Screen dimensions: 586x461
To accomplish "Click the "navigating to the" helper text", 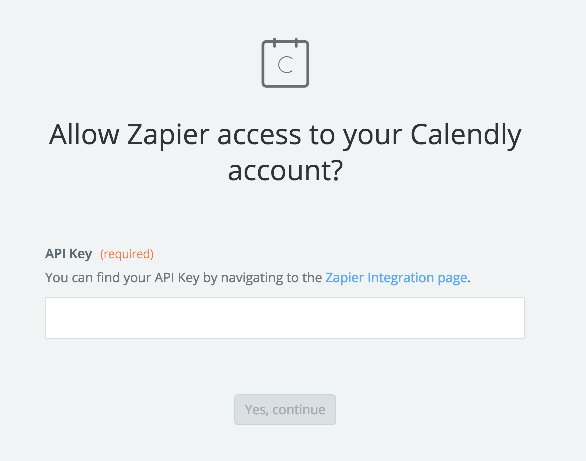I will pyautogui.click(x=271, y=278).
